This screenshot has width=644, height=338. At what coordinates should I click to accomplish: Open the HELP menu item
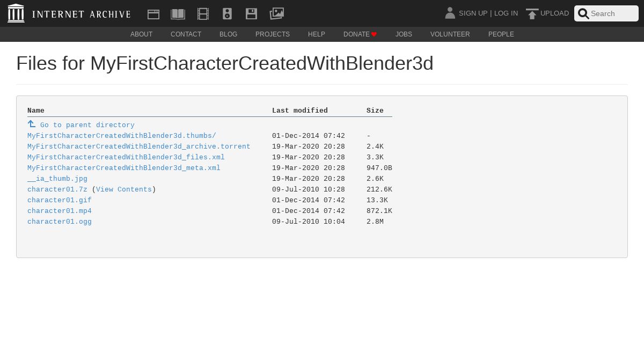click(317, 34)
